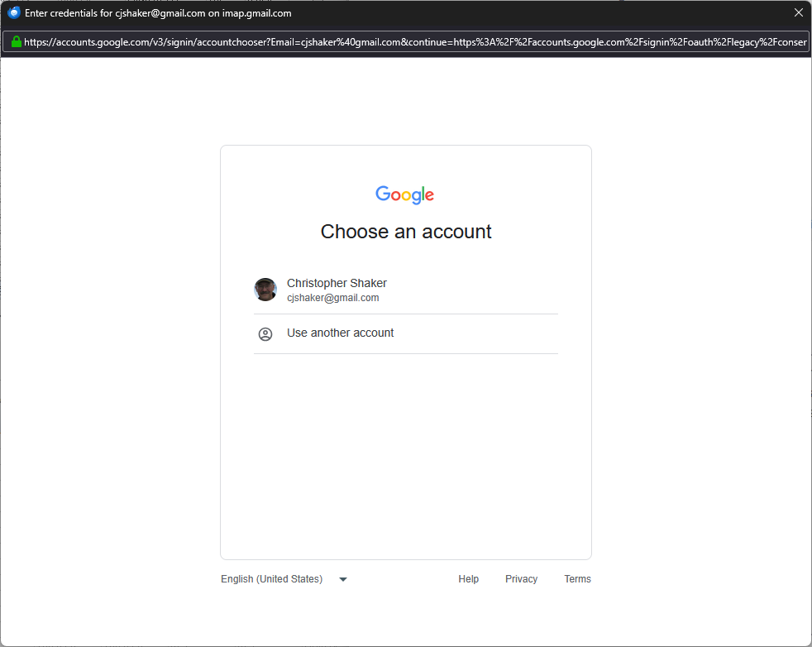Click the Thunderbird icon in the title bar

pyautogui.click(x=13, y=12)
